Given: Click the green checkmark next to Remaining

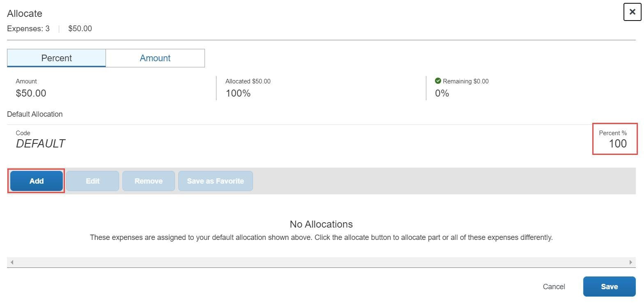Looking at the screenshot, I should tap(438, 81).
